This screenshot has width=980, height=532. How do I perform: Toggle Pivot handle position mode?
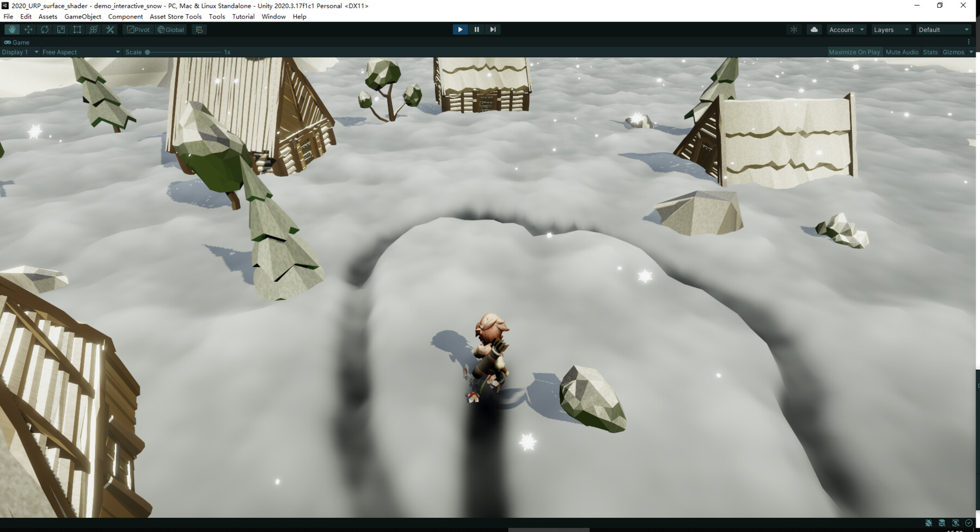[138, 29]
